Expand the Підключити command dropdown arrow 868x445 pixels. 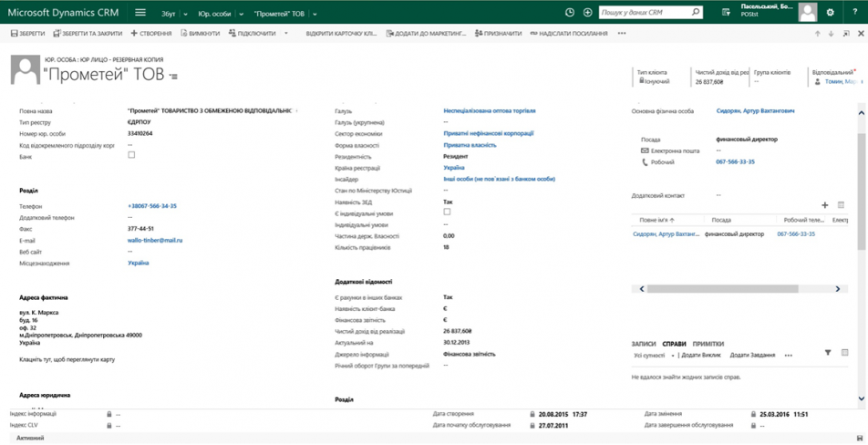(x=285, y=34)
